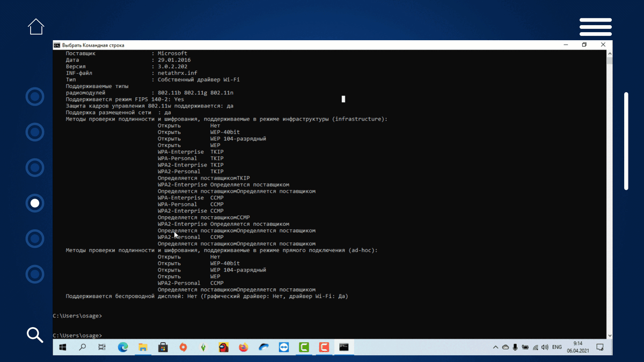644x362 pixels.
Task: Open Task View on the taskbar
Action: [102, 348]
